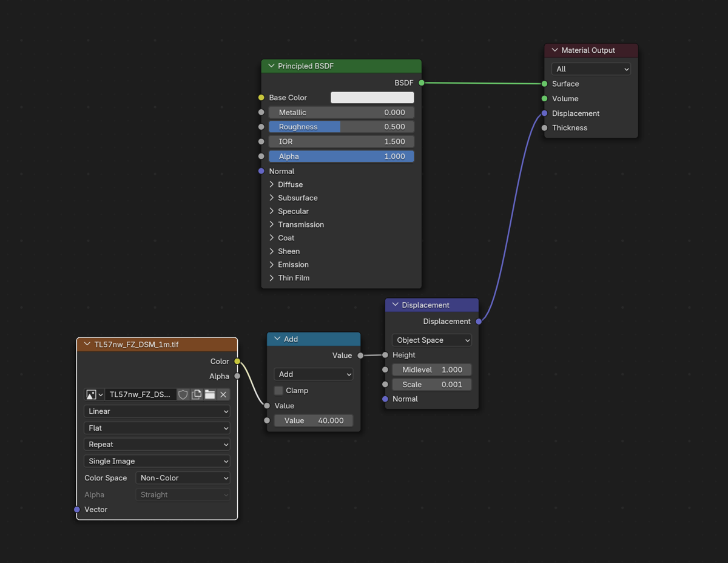Click the Displacement input socket on Material Output
This screenshot has width=728, height=563.
tap(545, 113)
